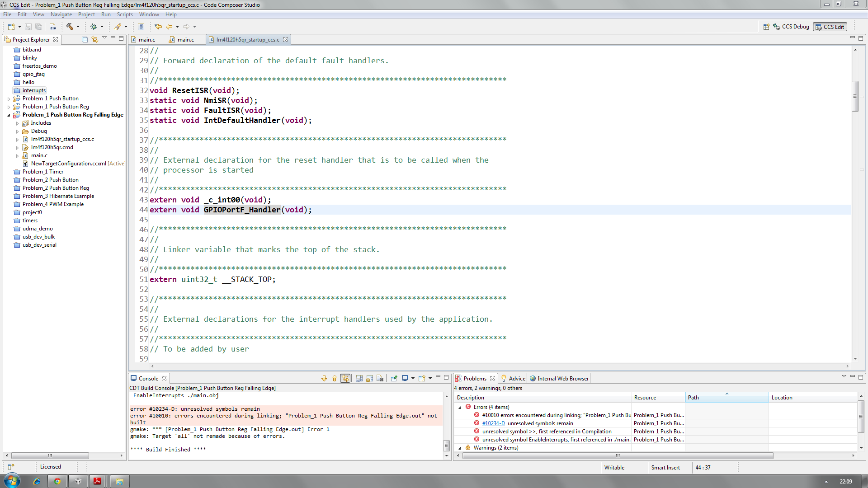Click the Clear Console icon
Viewport: 868px width, 488px height.
[380, 378]
